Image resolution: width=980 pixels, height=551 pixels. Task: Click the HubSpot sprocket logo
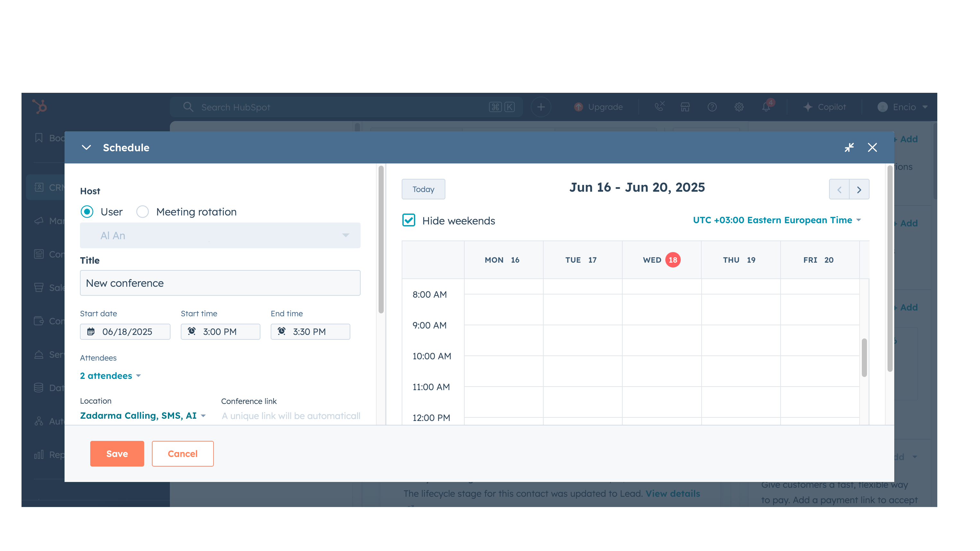(39, 107)
